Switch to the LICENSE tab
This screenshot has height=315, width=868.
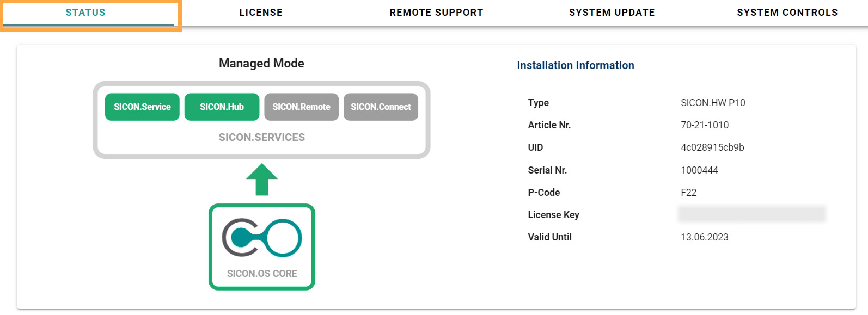pos(261,13)
